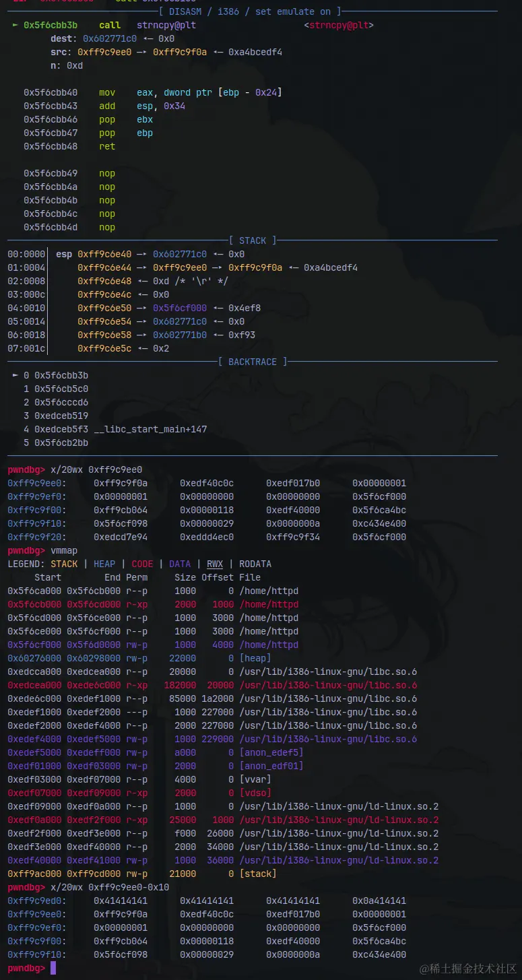Click the "[anon_edf01]" mapping name

tap(271, 766)
